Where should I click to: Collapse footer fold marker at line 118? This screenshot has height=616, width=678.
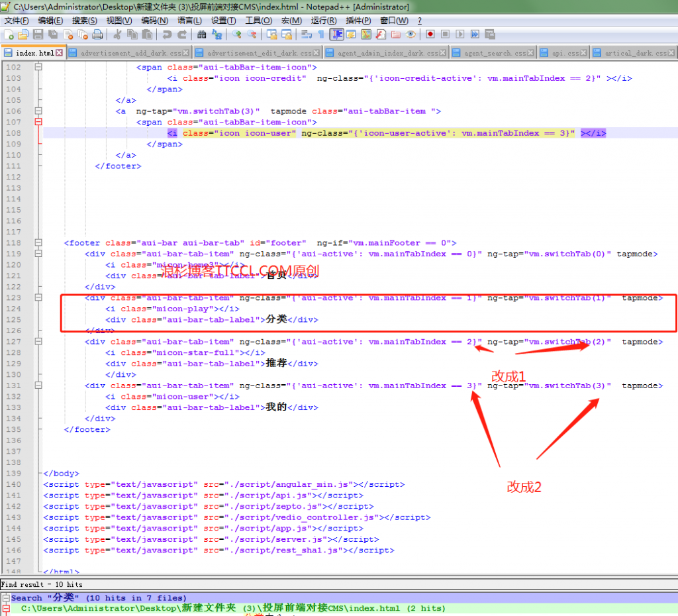click(x=38, y=242)
